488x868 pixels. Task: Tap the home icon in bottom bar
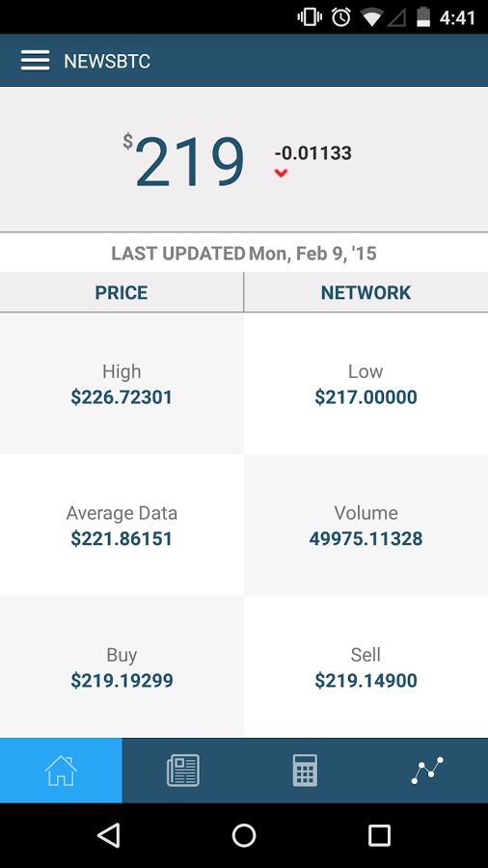click(61, 770)
